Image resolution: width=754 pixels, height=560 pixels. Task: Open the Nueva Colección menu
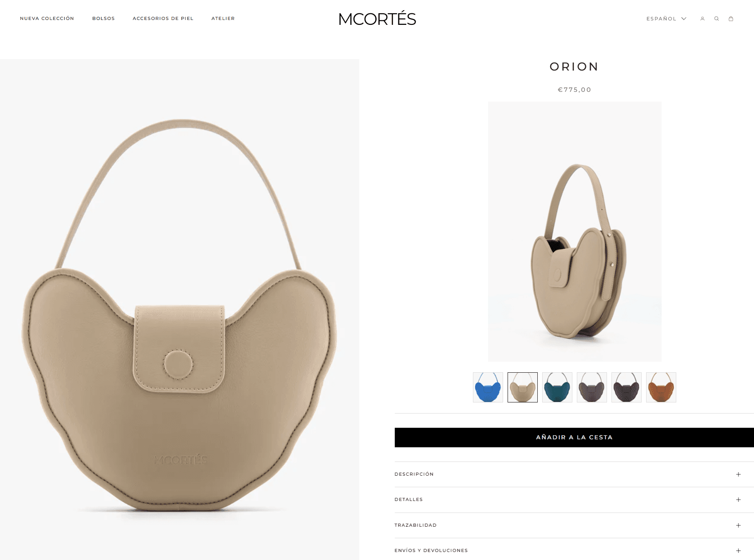(47, 19)
